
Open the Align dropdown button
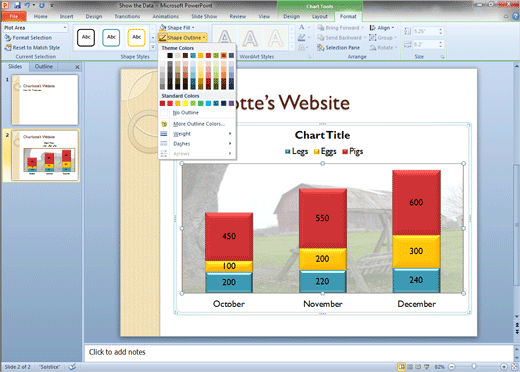click(382, 28)
